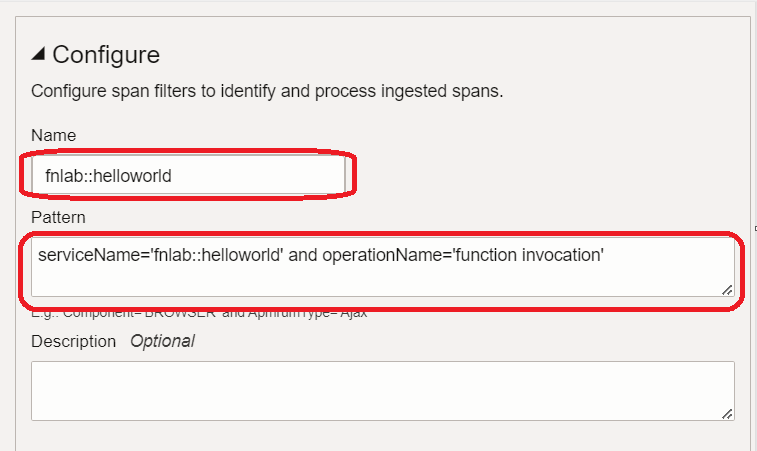Click the Pattern field label
This screenshot has width=757, height=451.
(58, 217)
